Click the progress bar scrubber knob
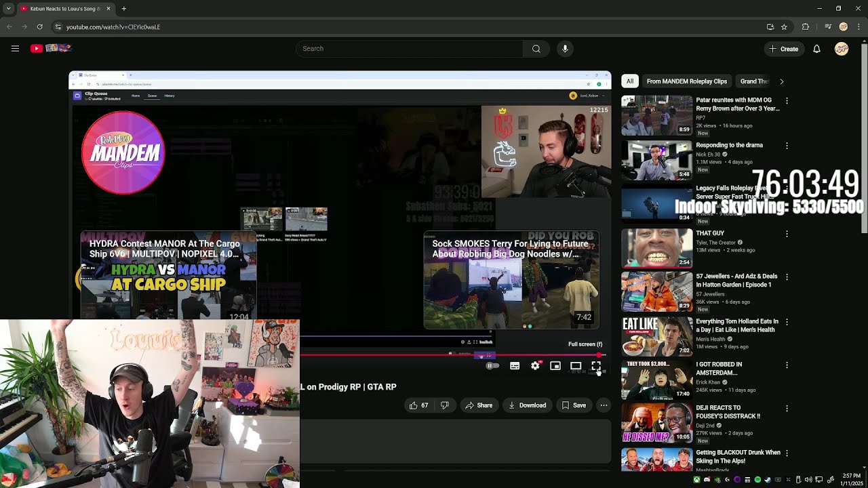 [599, 354]
